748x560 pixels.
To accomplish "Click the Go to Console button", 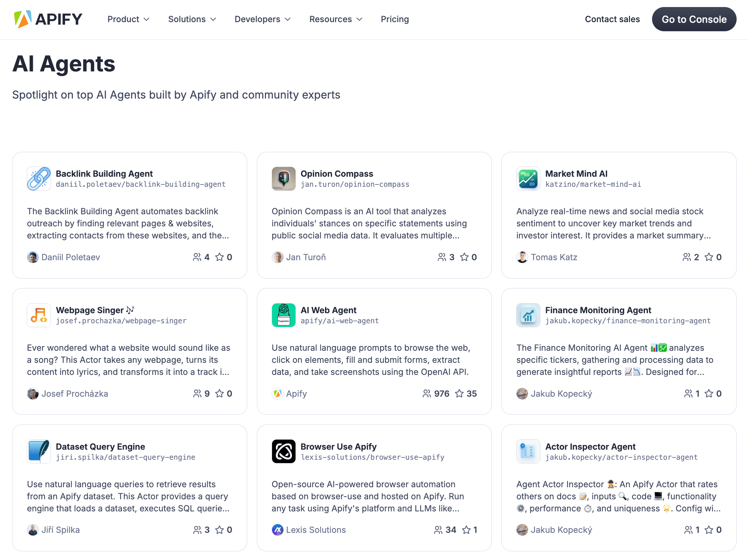I will 694,19.
